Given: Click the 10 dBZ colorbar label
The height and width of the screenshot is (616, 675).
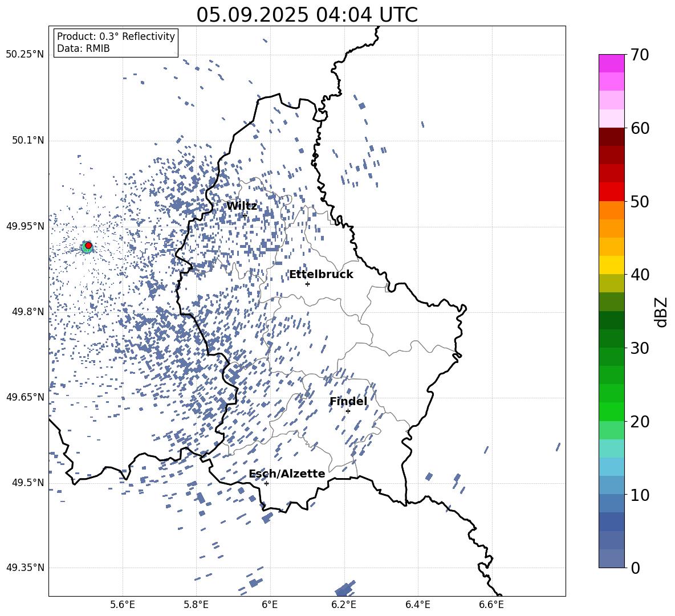Looking at the screenshot, I should [x=640, y=495].
